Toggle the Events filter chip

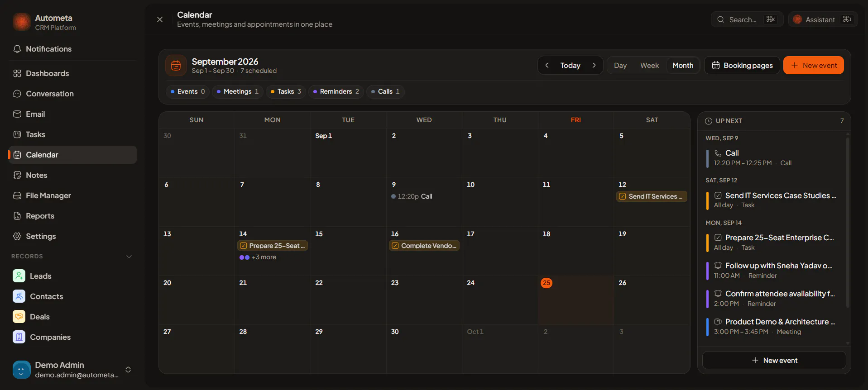(187, 91)
